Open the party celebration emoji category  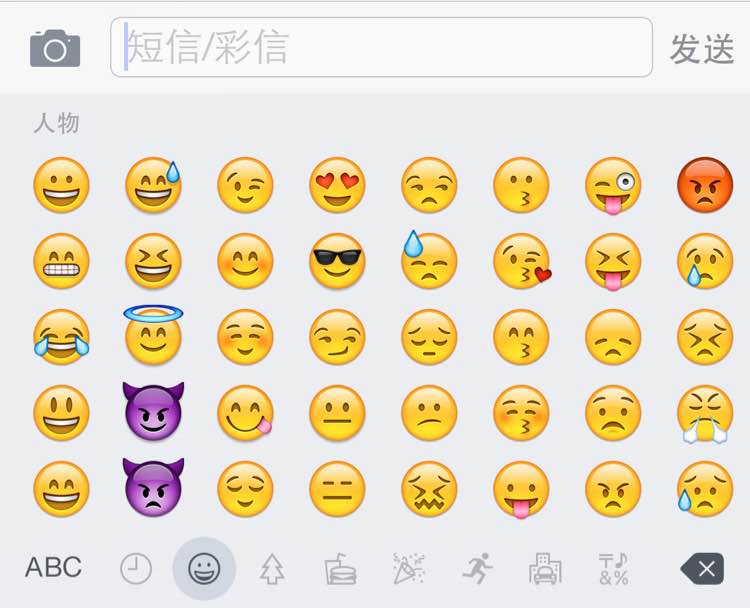[409, 568]
